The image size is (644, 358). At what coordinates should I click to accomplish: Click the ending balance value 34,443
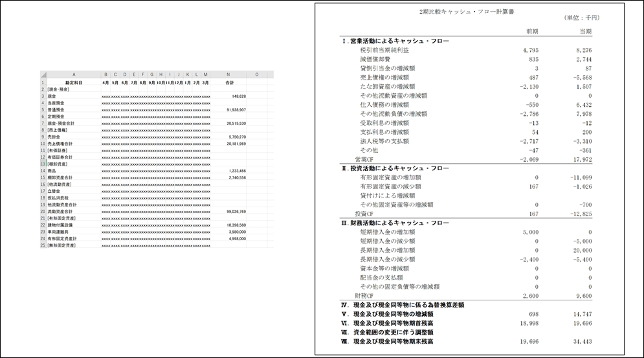(x=583, y=341)
